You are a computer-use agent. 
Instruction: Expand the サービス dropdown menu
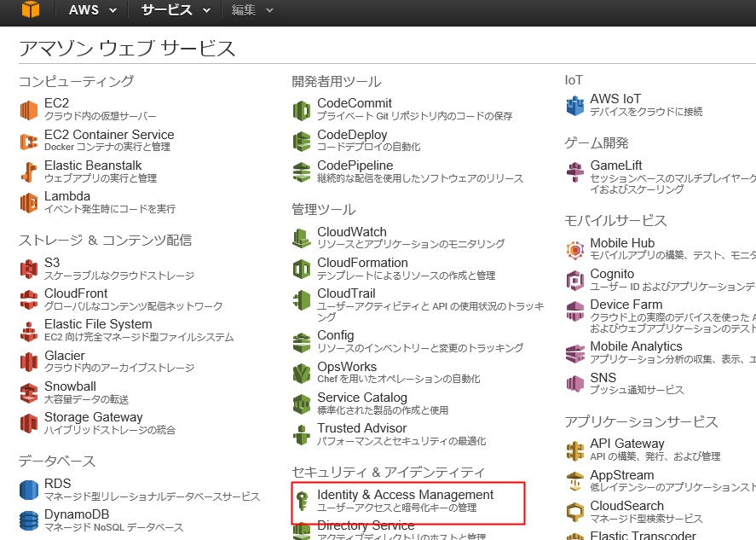(x=175, y=10)
